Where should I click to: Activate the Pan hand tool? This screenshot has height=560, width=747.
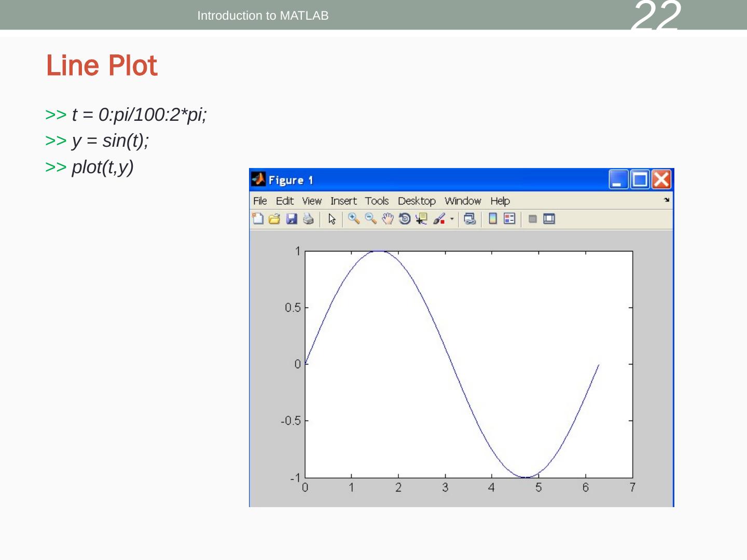pyautogui.click(x=388, y=219)
